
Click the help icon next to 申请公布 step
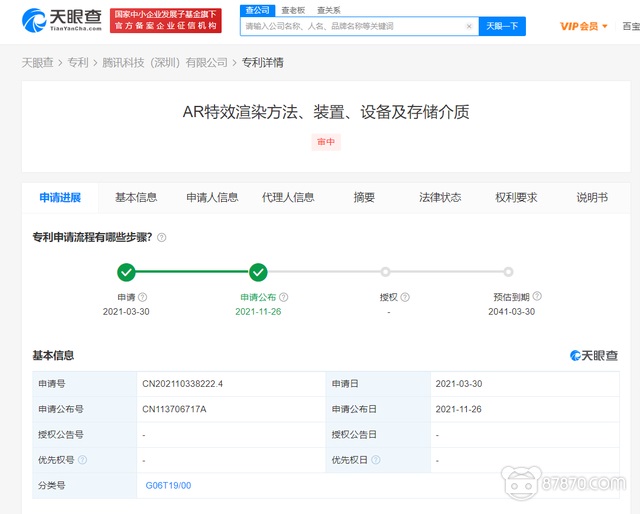coord(284,298)
